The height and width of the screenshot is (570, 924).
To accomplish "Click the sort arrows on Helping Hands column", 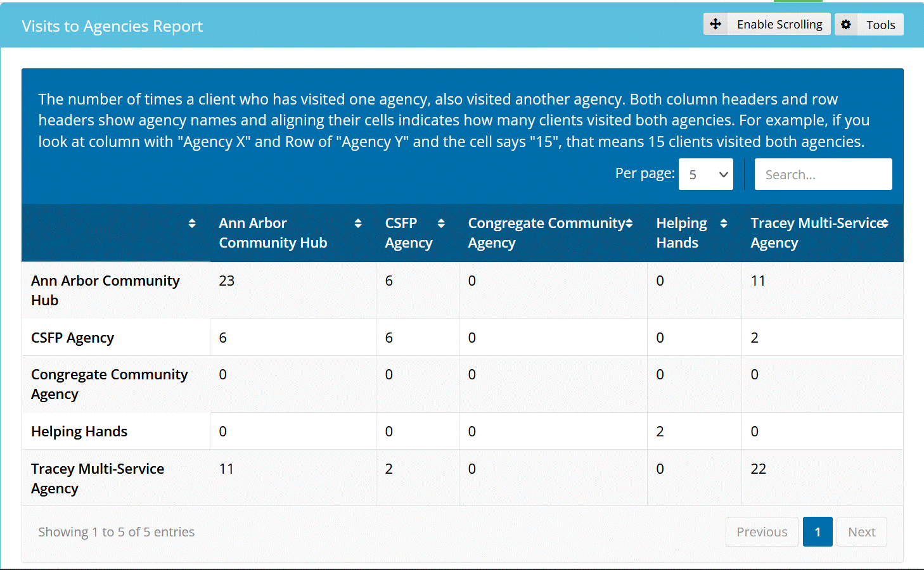I will tap(723, 223).
